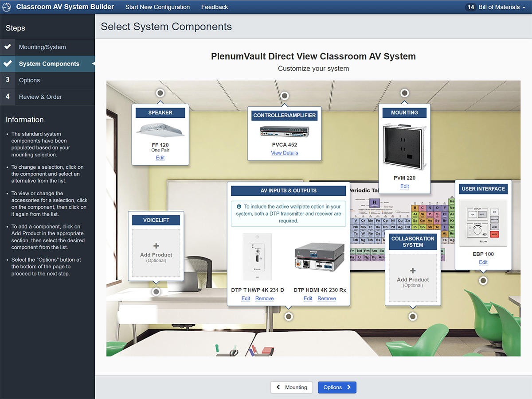Screen dimensions: 532x399
Task: Edit the PVM 220 mounting selection
Action: coord(404,186)
